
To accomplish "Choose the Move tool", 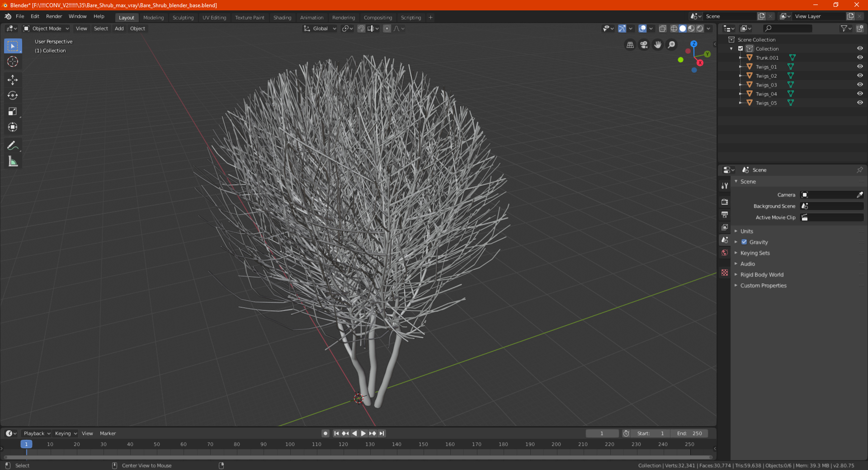I will [13, 80].
